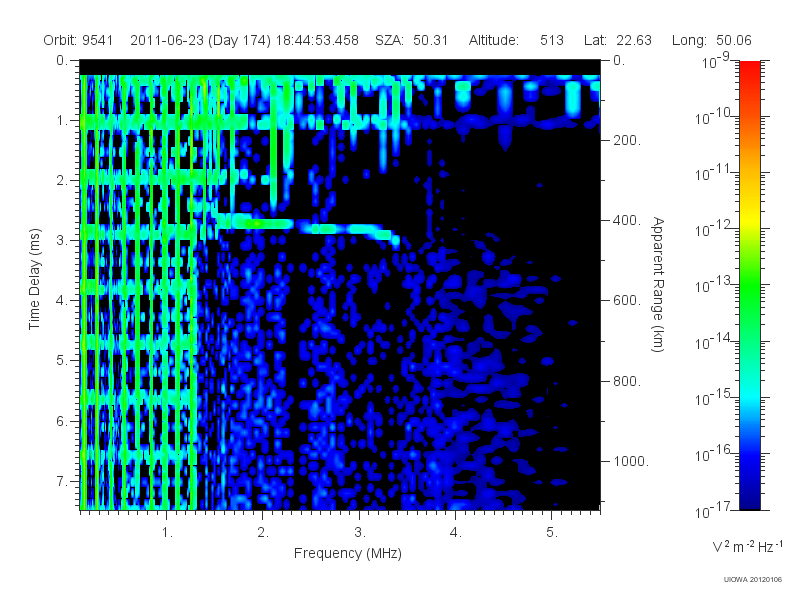Click the '2.' tick on frequency axis
Screen dimensions: 800x600
[x=263, y=533]
